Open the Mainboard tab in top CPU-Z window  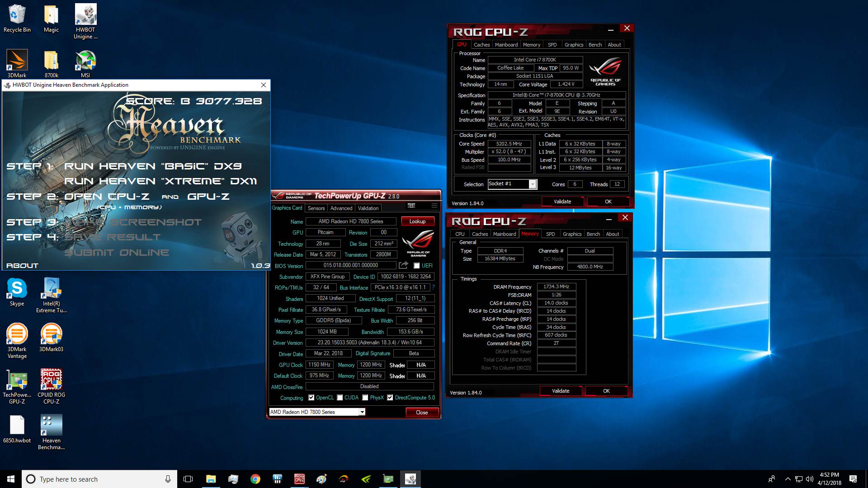click(506, 45)
